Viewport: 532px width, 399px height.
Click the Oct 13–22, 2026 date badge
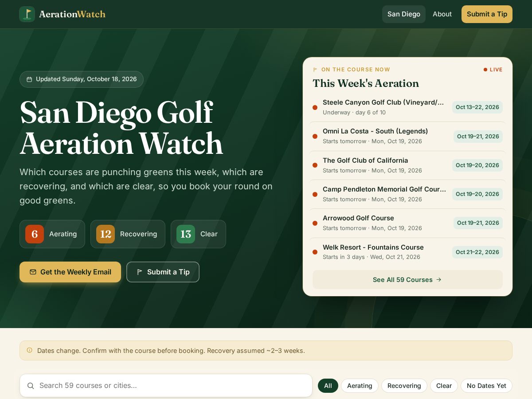pos(477,107)
